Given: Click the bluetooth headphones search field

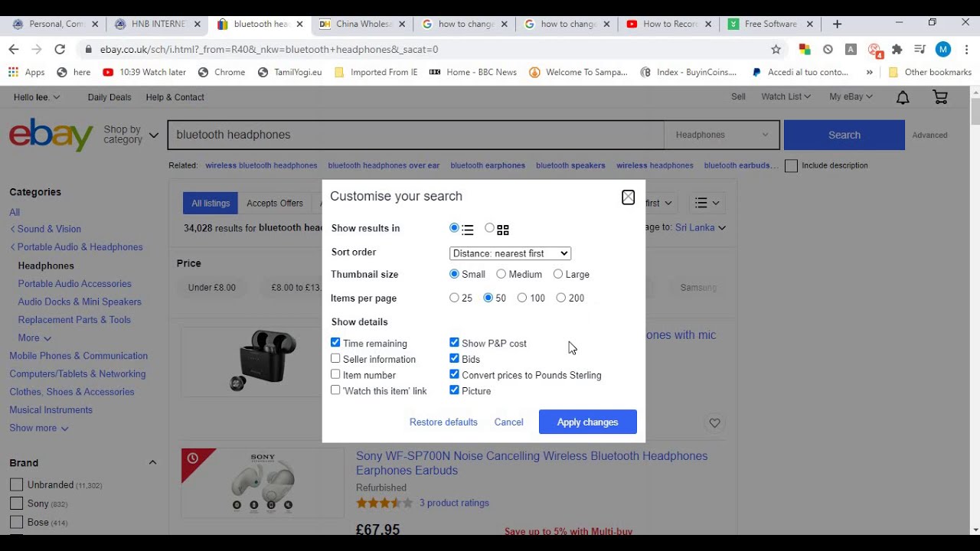Looking at the screenshot, I should click(x=416, y=135).
